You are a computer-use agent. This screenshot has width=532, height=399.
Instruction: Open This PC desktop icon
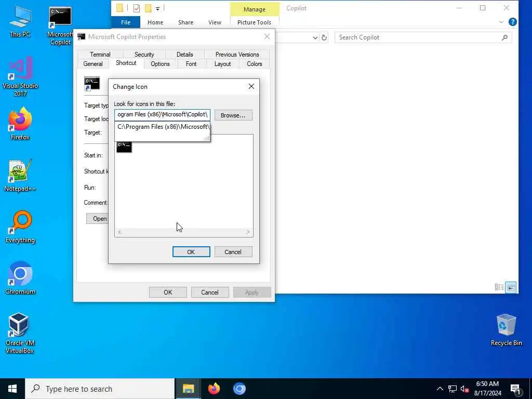(20, 22)
